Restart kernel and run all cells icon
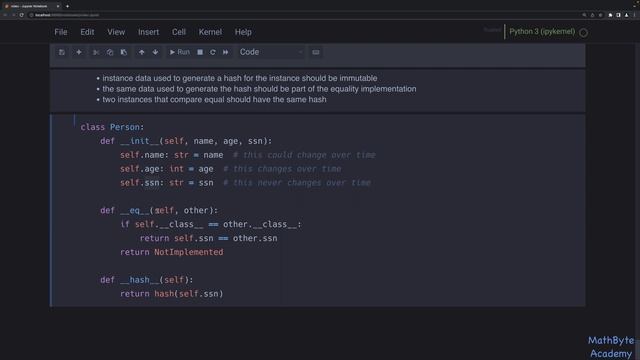The width and height of the screenshot is (640, 360). coord(226,52)
